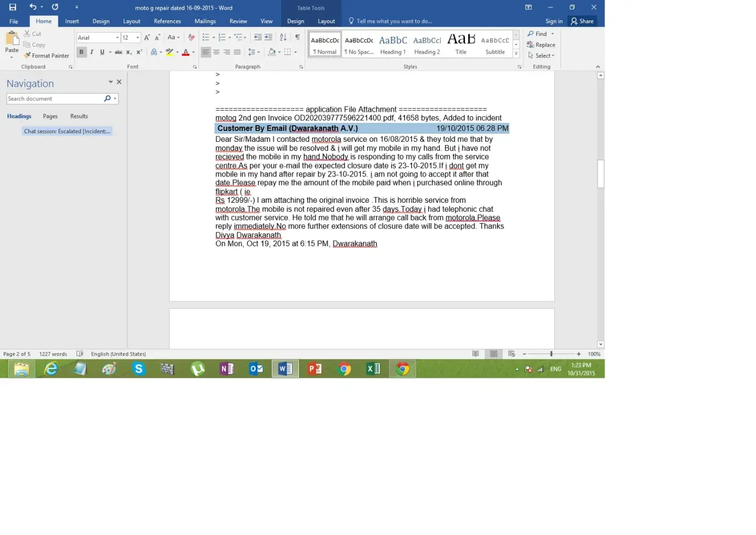Viewport: 756px width, 535px height.
Task: Toggle show paragraph marks
Action: 297,37
